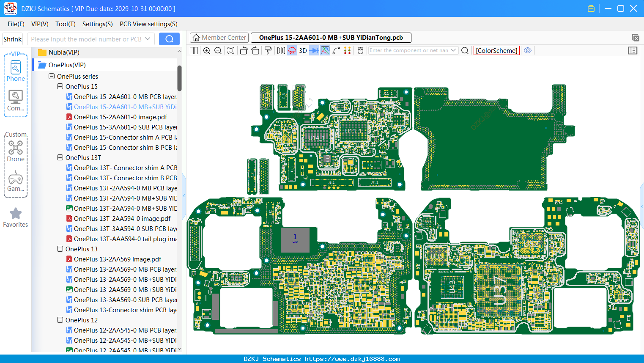This screenshot has width=644, height=363.
Task: Open the colored dots grid tool
Action: pyautogui.click(x=348, y=50)
